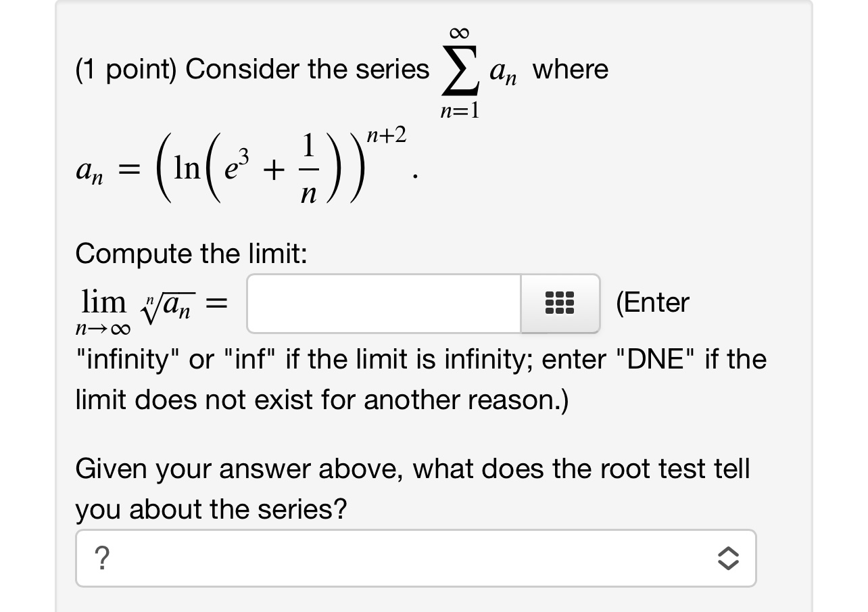Click the chevron on the root test selector
The image size is (868, 612).
point(727,558)
